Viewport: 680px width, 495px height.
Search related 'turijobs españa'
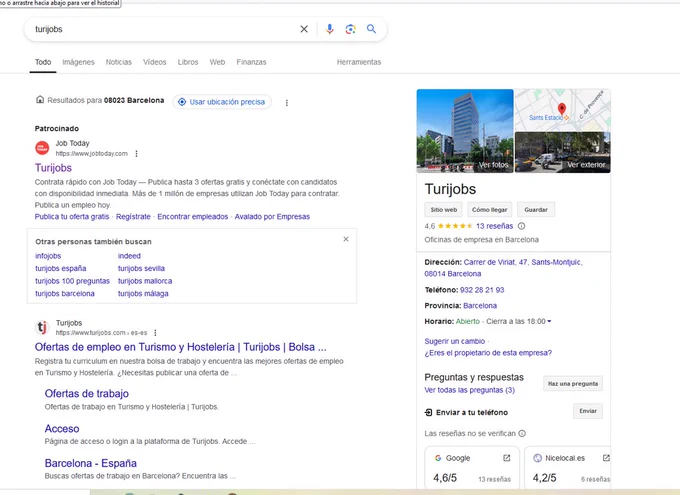[x=61, y=269]
